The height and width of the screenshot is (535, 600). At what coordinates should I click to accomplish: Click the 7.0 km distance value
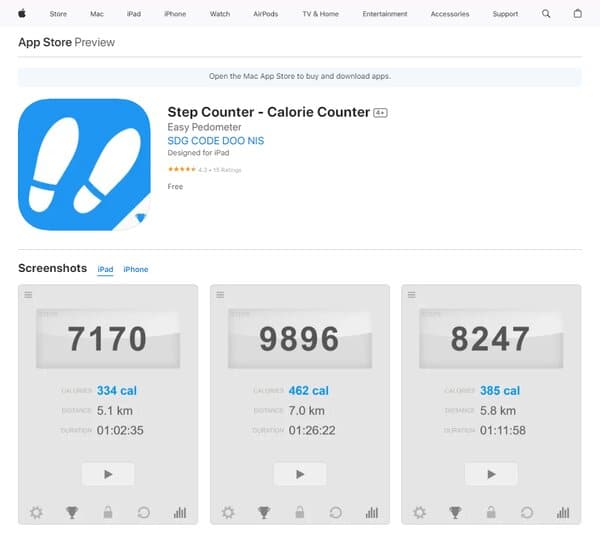coord(307,411)
